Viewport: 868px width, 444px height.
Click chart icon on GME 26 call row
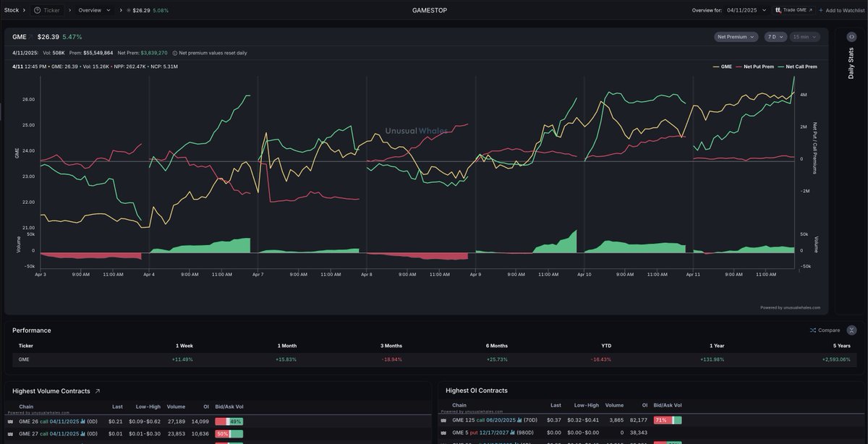[82, 421]
